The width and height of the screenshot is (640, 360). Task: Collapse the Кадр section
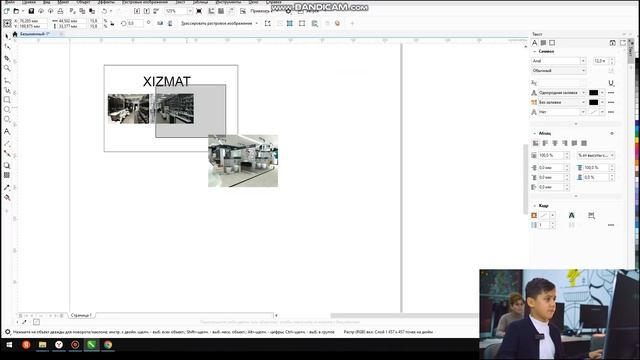535,206
